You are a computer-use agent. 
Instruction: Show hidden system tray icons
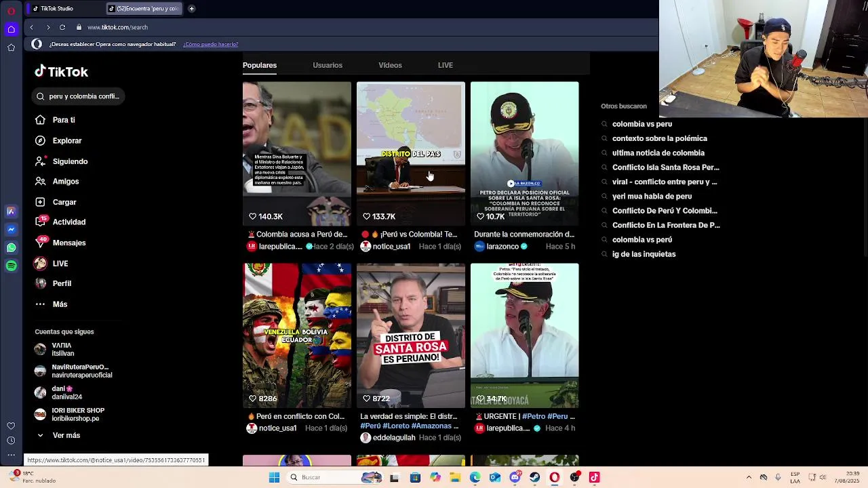pos(749,477)
